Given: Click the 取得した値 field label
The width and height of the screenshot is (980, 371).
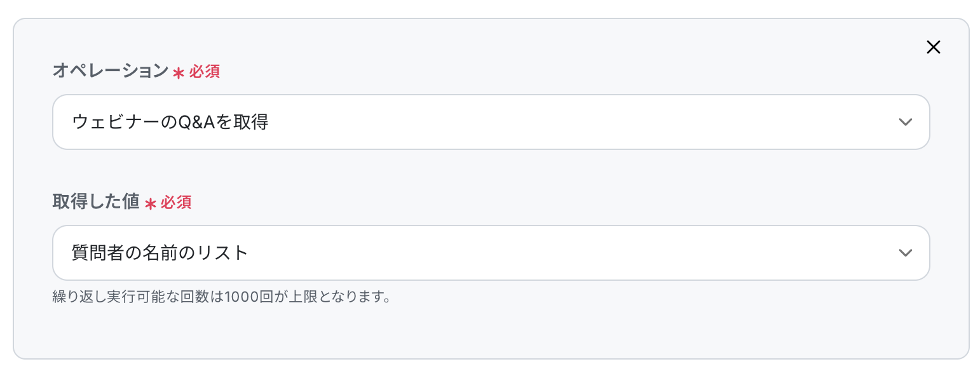Looking at the screenshot, I should click(96, 202).
